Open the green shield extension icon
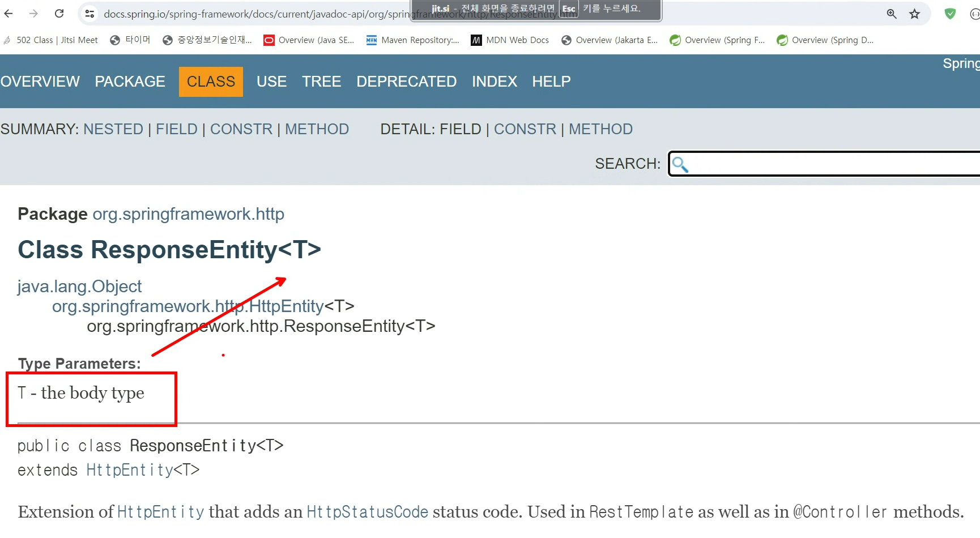Image resolution: width=980 pixels, height=538 pixels. 951,14
